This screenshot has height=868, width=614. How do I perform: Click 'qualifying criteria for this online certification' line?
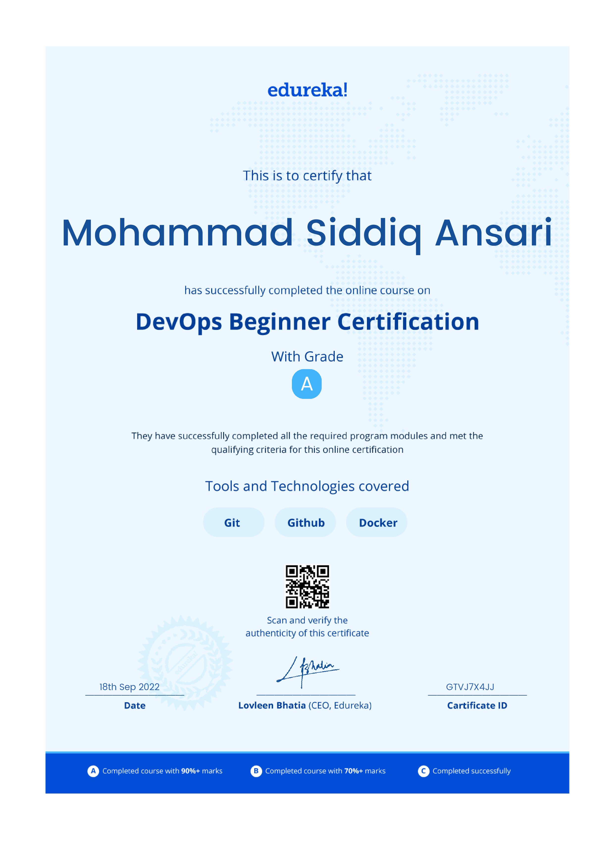pos(307,450)
